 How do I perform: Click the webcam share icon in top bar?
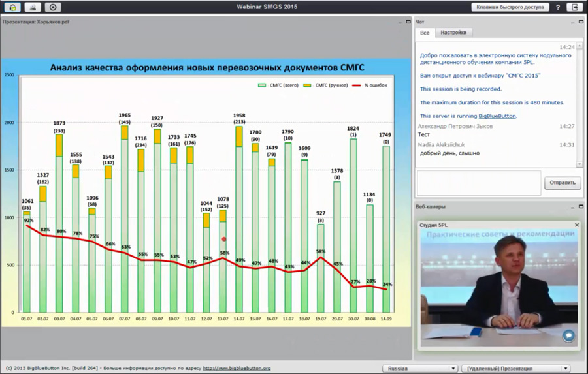click(x=33, y=7)
